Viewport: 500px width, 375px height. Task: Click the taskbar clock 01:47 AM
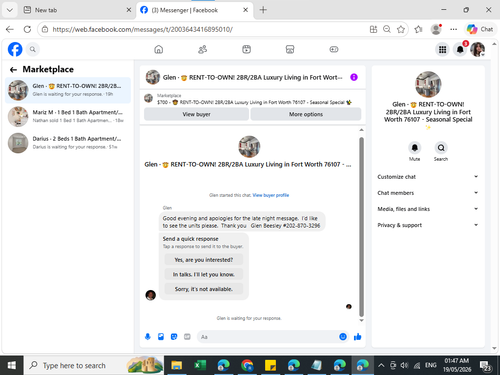click(x=457, y=365)
